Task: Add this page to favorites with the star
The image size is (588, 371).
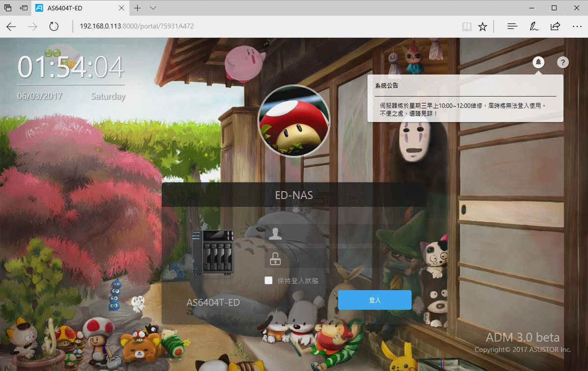Action: click(x=483, y=26)
